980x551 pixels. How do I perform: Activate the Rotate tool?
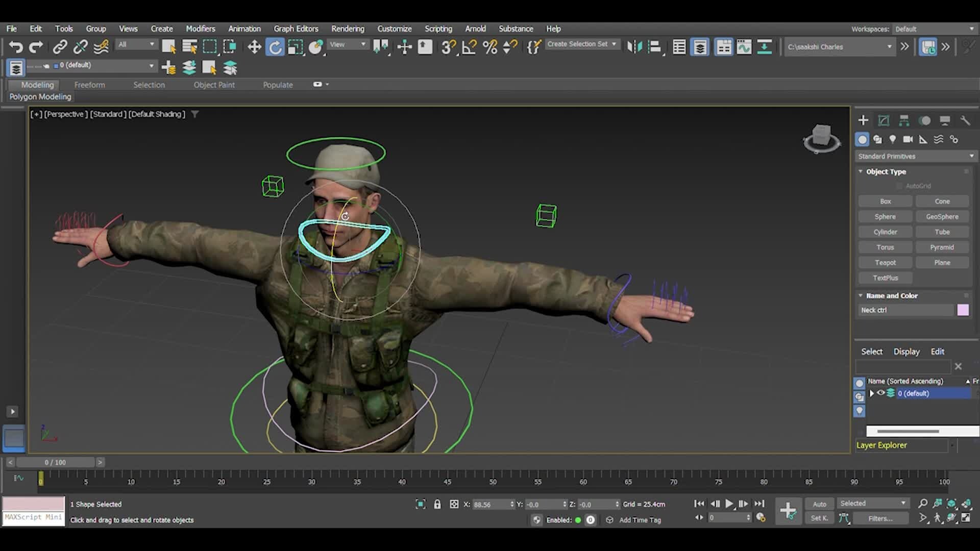pyautogui.click(x=275, y=46)
